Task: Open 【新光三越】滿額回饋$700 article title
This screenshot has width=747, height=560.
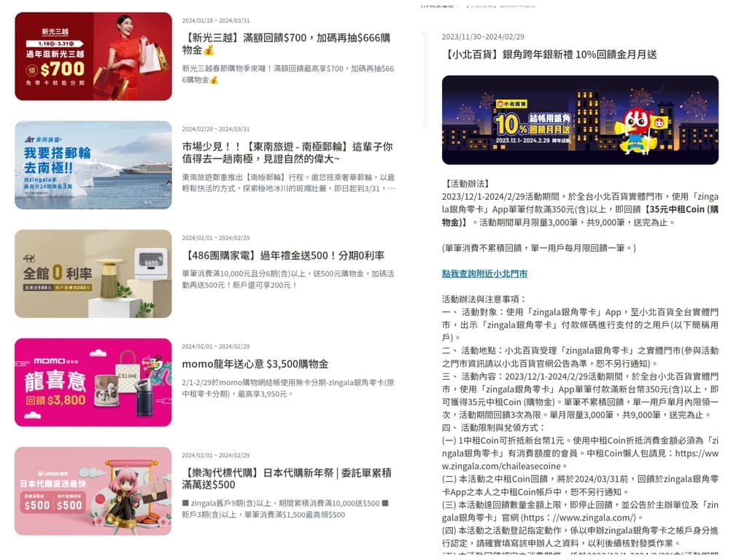Action: pos(286,44)
